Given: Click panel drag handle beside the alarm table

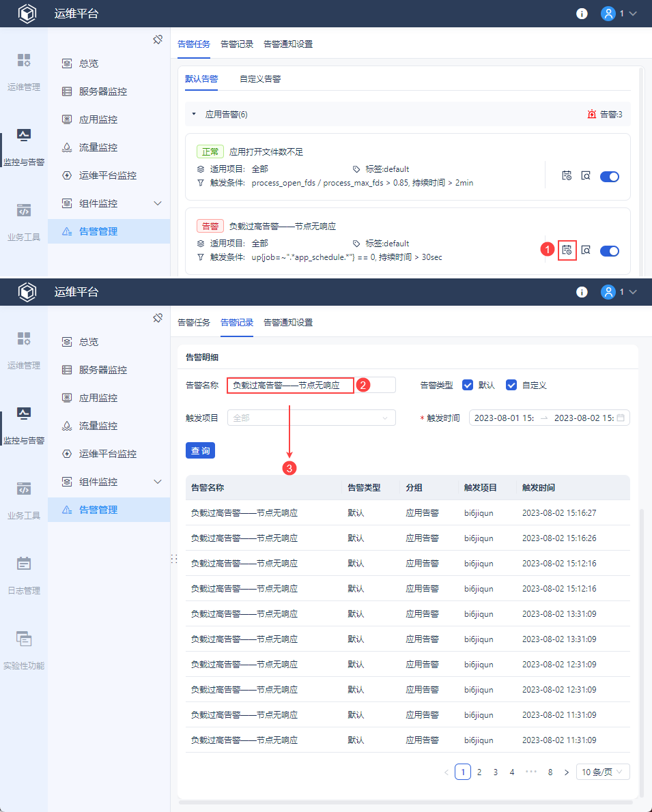Looking at the screenshot, I should tap(174, 559).
